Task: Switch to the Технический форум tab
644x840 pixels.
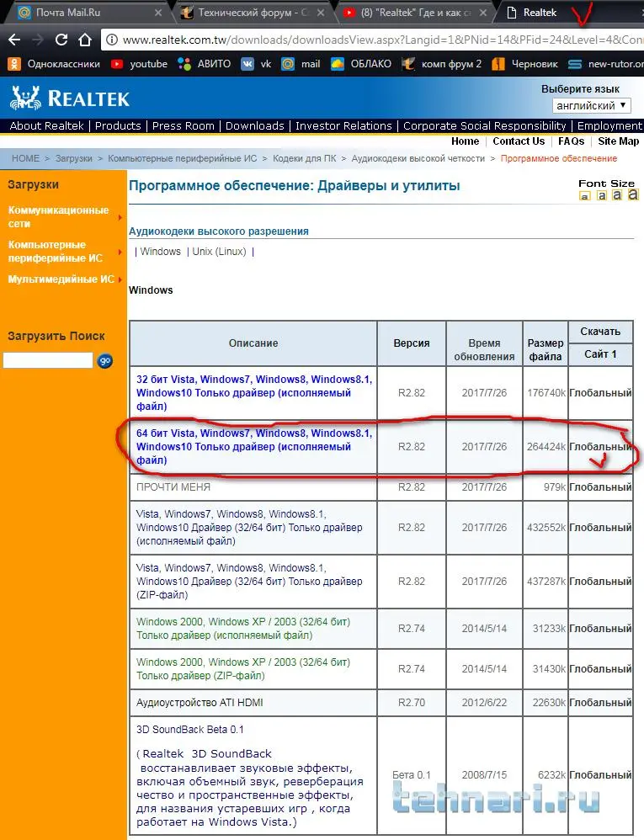Action: pyautogui.click(x=252, y=13)
